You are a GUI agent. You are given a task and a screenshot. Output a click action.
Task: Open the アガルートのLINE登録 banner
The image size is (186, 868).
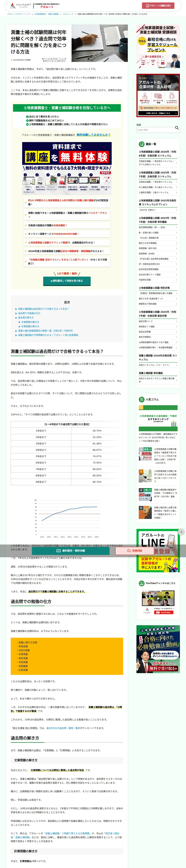(158, 551)
